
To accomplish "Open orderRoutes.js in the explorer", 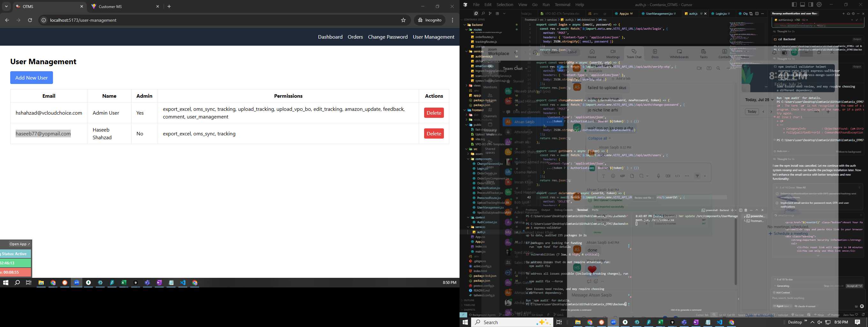I will pos(484,37).
